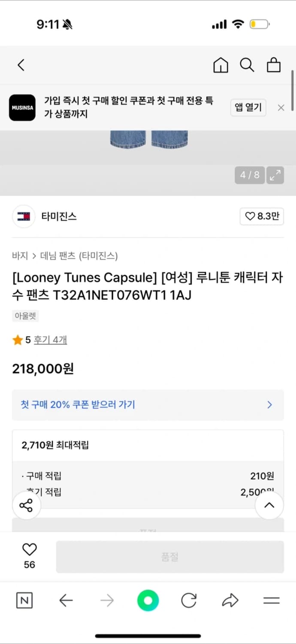Tap the refresh icon in the bottom browser bar
Viewport: 296px width, 644px height.
189,601
